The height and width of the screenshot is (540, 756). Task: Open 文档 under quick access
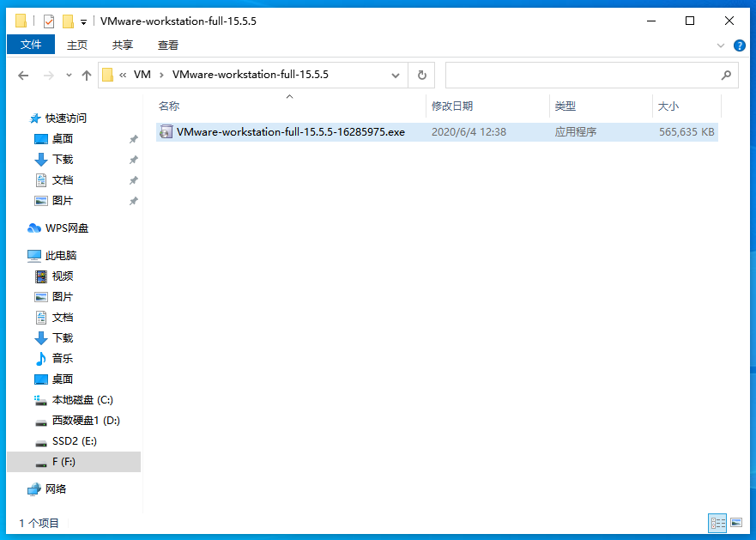click(x=62, y=180)
